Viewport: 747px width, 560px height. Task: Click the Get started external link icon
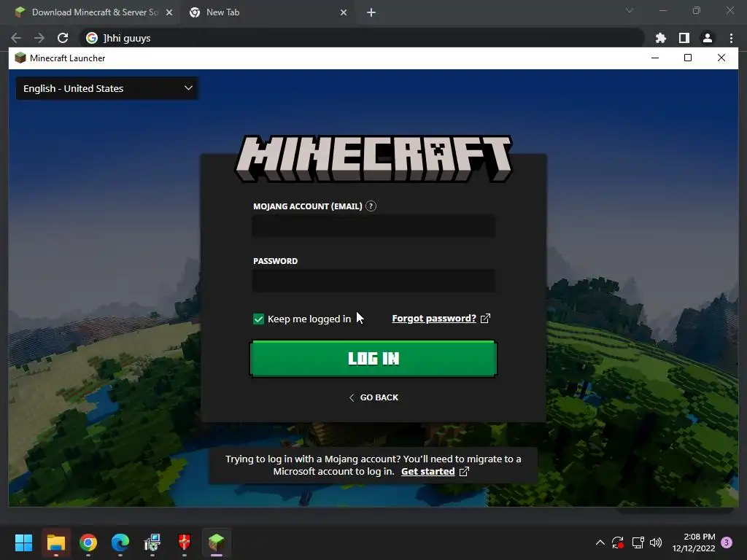pos(464,472)
